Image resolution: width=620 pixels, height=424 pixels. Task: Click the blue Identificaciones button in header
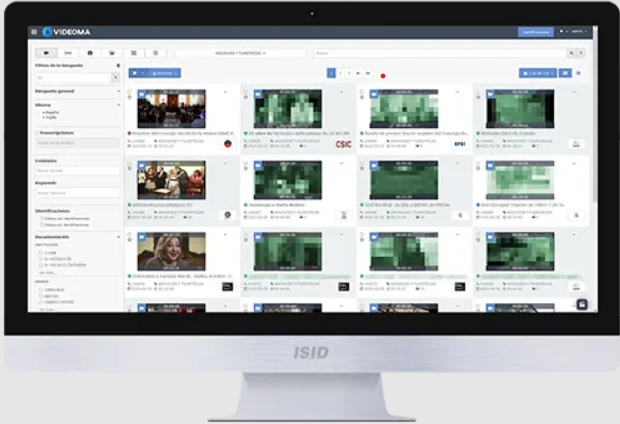click(535, 32)
